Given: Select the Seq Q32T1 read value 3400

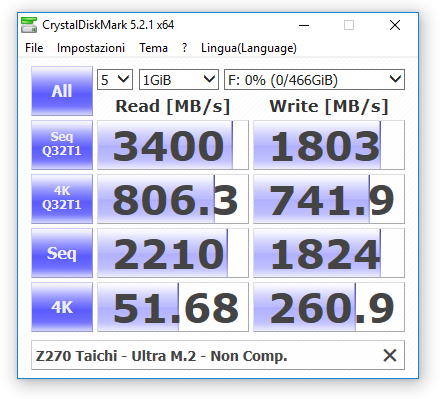Looking at the screenshot, I should [173, 145].
